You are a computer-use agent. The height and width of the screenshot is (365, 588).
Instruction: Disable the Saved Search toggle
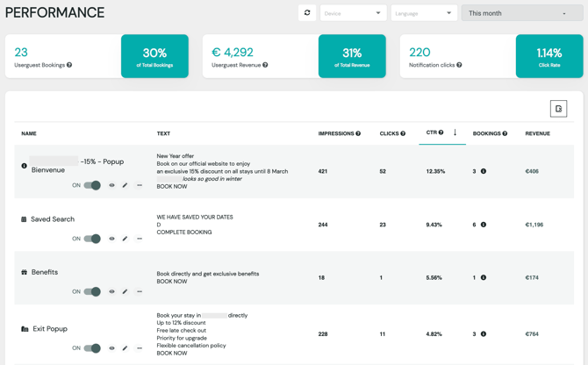92,239
